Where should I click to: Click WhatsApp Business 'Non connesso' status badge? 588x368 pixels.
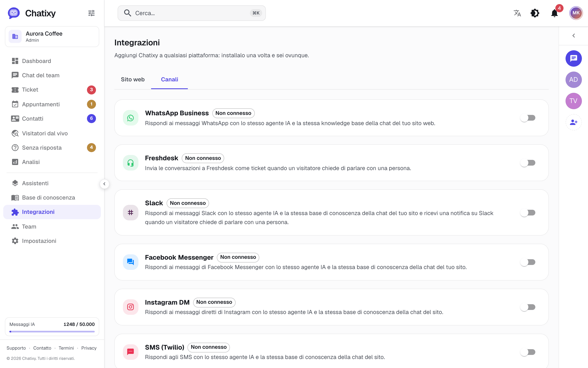(x=233, y=113)
